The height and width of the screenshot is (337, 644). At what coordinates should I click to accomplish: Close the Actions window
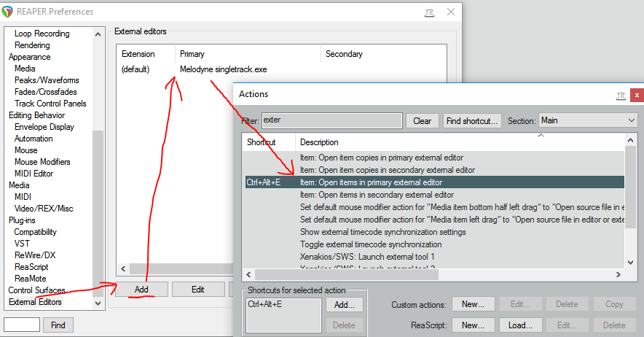click(637, 95)
